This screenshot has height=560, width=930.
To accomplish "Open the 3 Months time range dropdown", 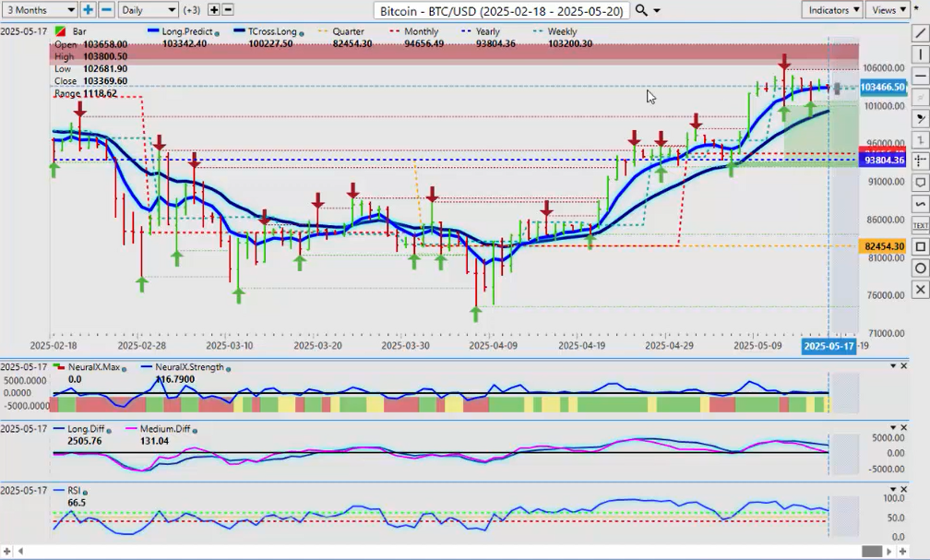I will (39, 10).
